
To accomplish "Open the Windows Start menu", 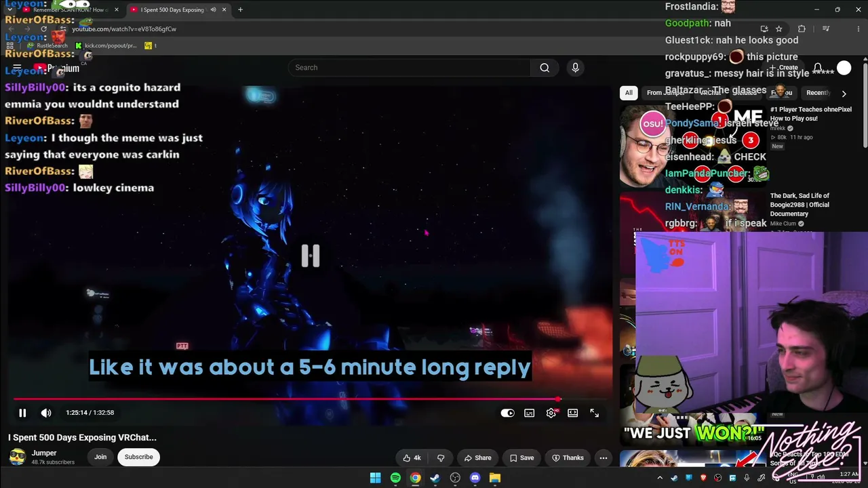I will (376, 478).
